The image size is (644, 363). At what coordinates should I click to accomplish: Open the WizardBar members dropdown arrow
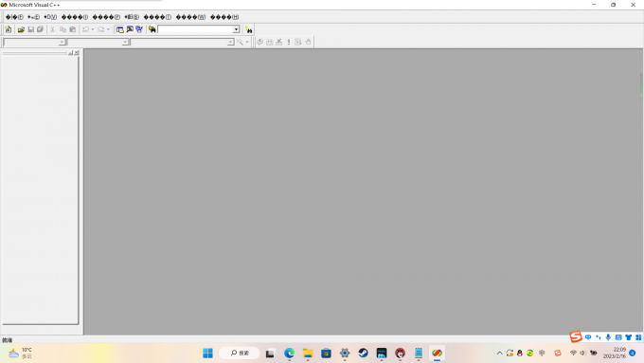(x=230, y=42)
